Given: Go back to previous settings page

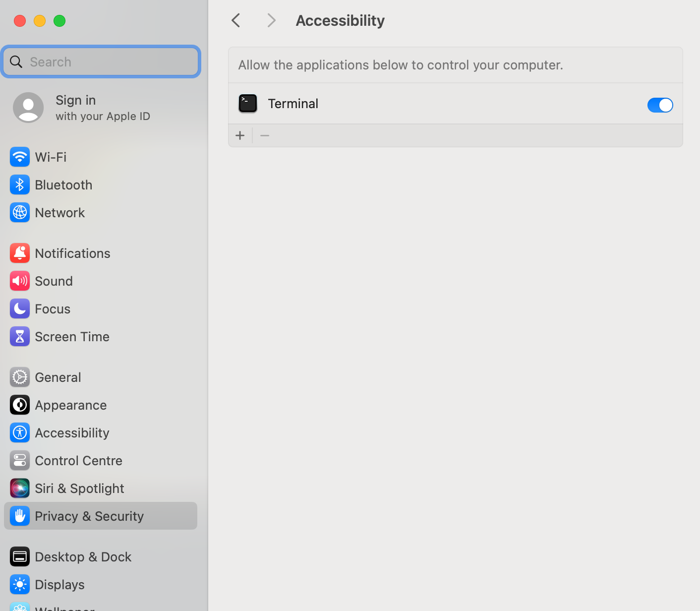Looking at the screenshot, I should click(236, 20).
